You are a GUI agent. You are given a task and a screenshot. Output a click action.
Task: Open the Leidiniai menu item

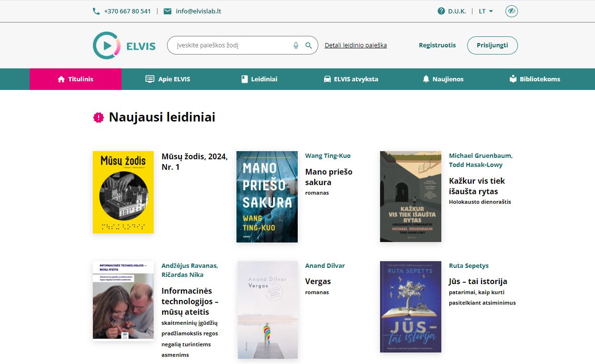(x=259, y=79)
